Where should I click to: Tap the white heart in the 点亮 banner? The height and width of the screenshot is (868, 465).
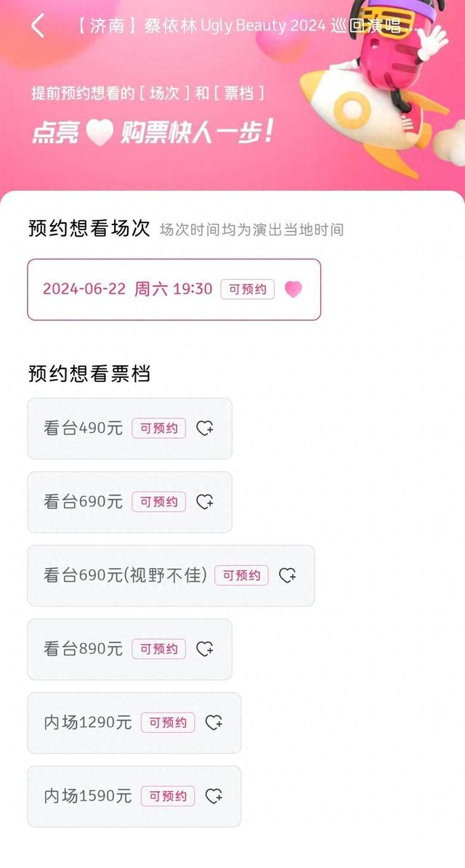tap(100, 133)
